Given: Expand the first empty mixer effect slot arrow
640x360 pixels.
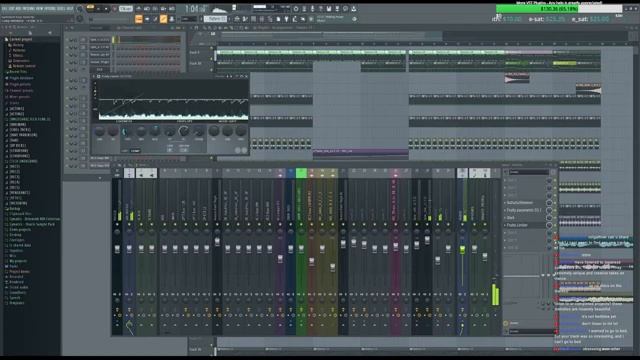Looking at the screenshot, I should coord(505,180).
